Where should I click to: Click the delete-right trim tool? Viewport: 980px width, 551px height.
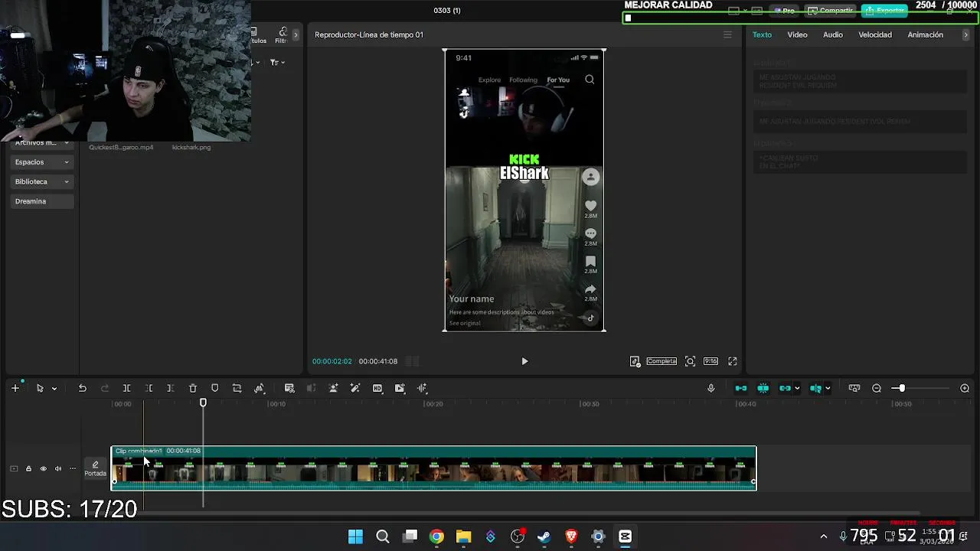pos(170,388)
